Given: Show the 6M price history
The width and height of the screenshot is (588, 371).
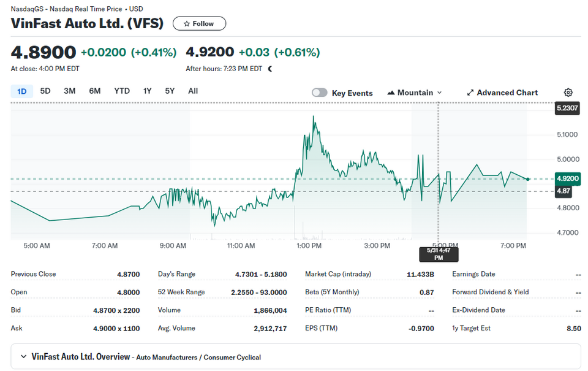Looking at the screenshot, I should (94, 91).
